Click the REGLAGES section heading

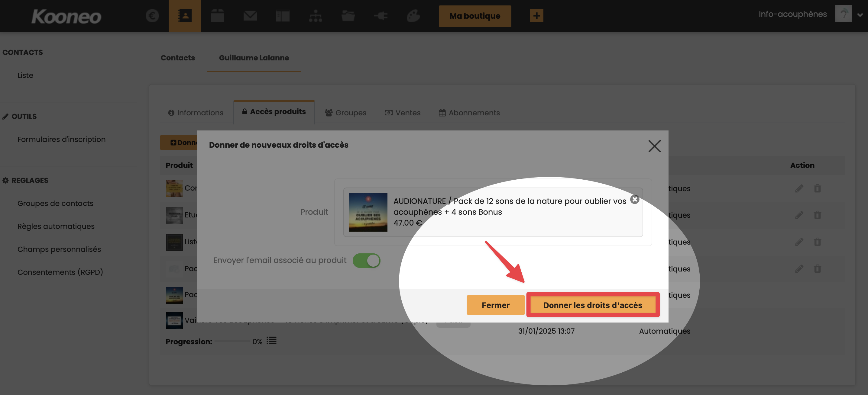click(25, 181)
